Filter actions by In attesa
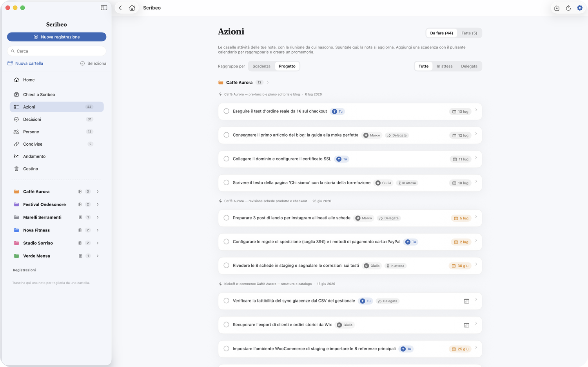Image resolution: width=588 pixels, height=367 pixels. tap(445, 66)
